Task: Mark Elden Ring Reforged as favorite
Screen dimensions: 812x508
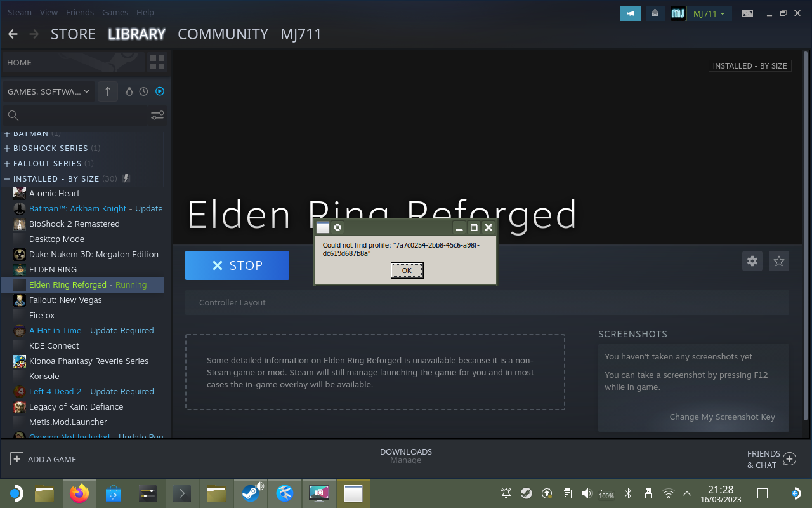Action: click(778, 261)
